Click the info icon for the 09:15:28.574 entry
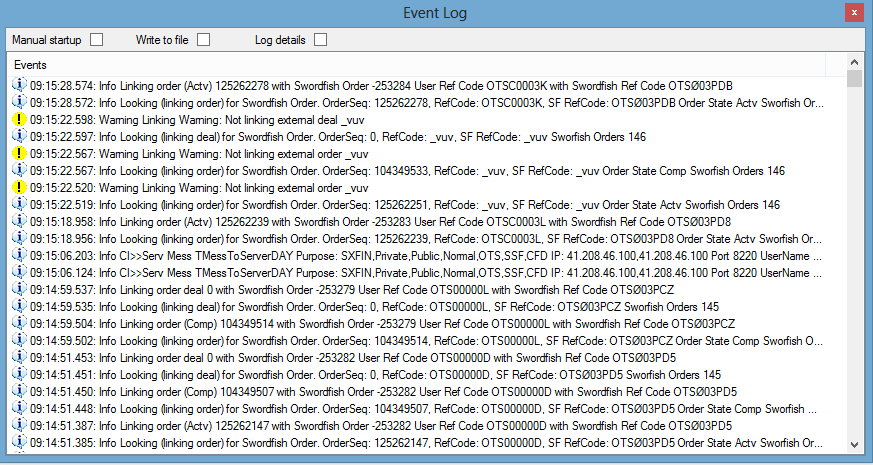The image size is (873, 465). 18,85
